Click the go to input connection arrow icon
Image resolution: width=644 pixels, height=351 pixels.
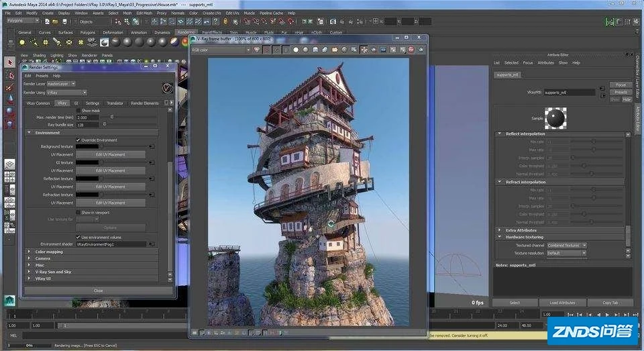[602, 89]
